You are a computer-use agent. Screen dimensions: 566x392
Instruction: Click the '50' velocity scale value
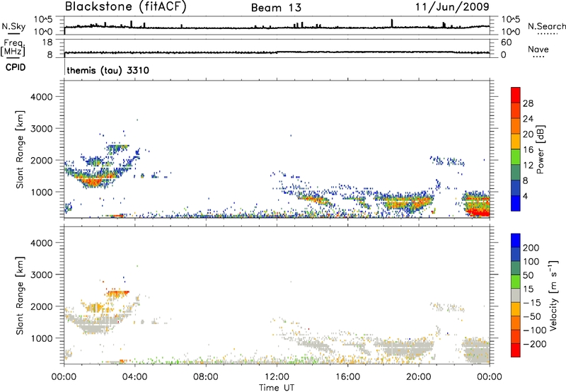pos(528,275)
